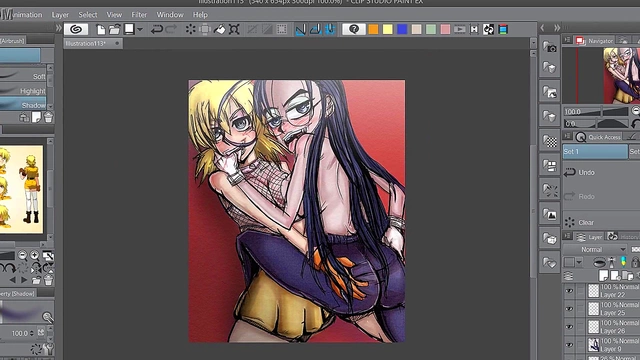640x360 pixels.
Task: Hide Layer 26 using eye icon
Action: click(569, 327)
